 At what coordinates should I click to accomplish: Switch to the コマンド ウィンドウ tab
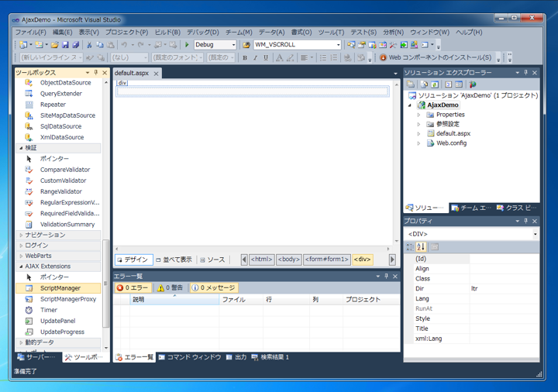click(190, 357)
